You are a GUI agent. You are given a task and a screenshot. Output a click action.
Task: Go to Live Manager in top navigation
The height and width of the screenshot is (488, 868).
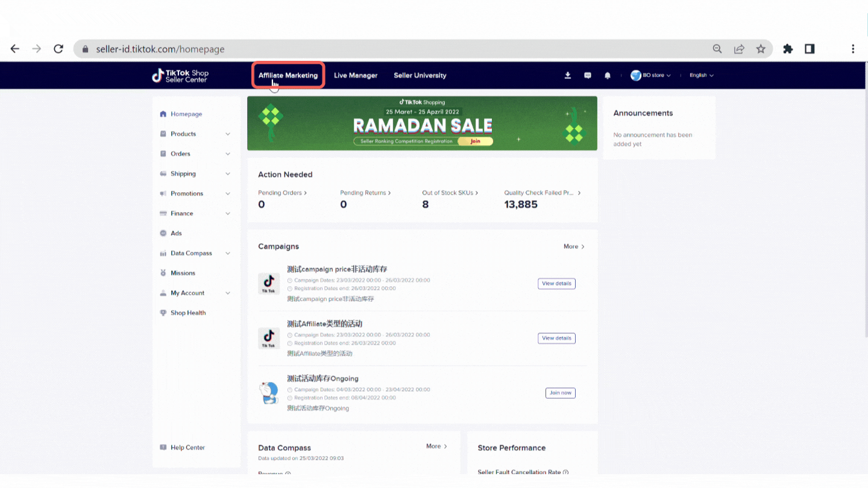356,75
